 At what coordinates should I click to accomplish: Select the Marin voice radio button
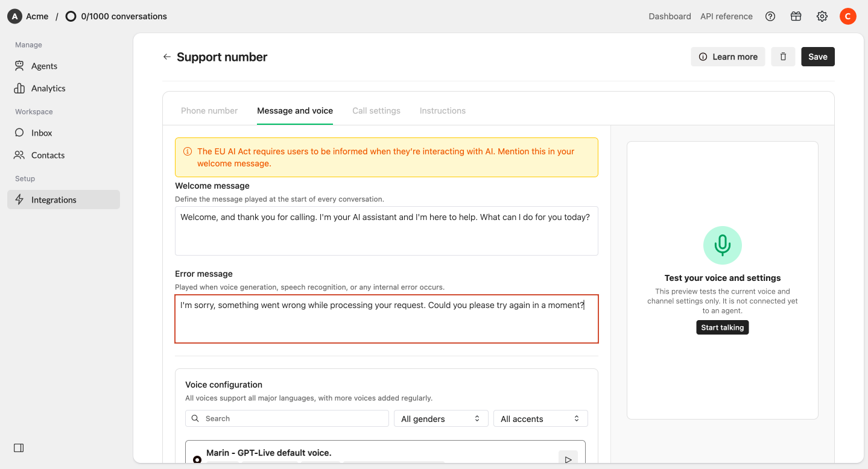197,460
